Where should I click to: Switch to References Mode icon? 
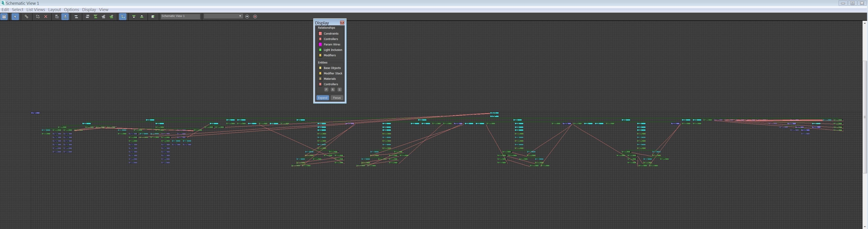point(65,17)
